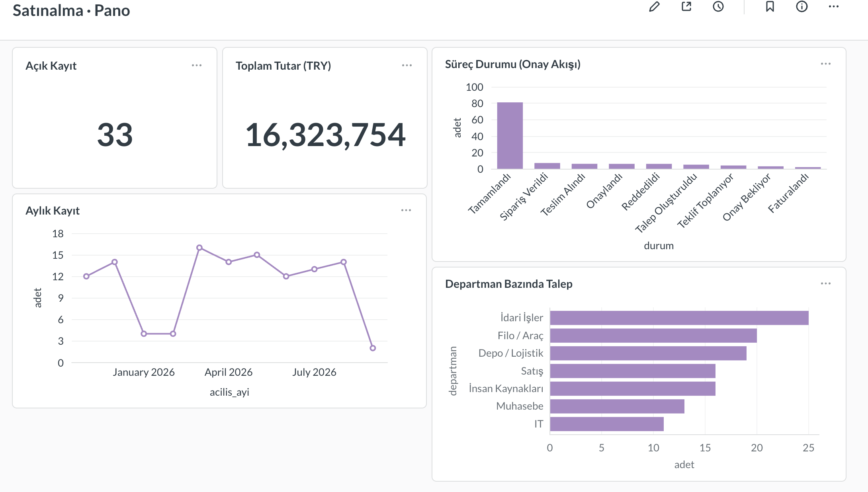Screen dimensions: 868x492
Task: Click the last, lowest point on line chart
Action: coord(373,348)
